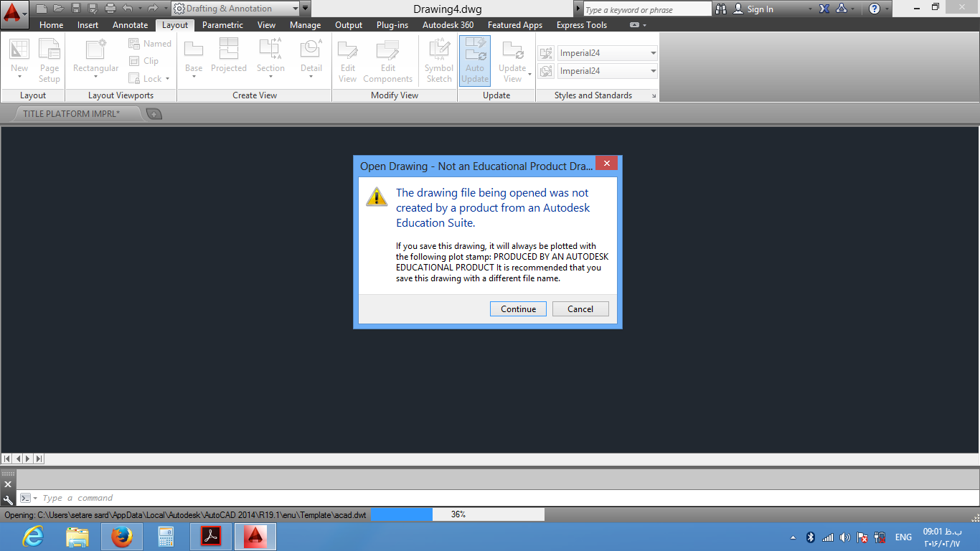980x551 pixels.
Task: Switch to the Annotate ribbon tab
Action: tap(131, 25)
